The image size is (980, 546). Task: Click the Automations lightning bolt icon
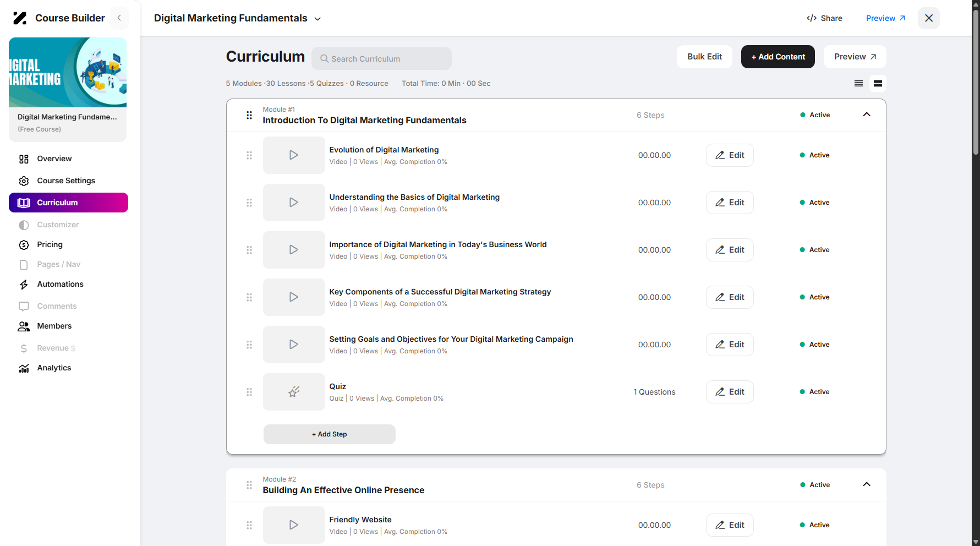24,285
